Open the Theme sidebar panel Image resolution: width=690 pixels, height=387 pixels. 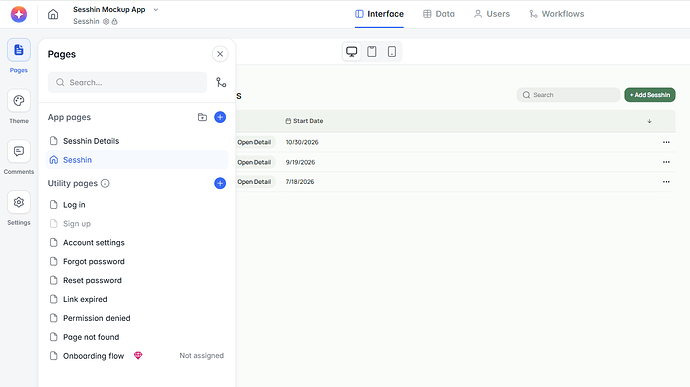18,101
